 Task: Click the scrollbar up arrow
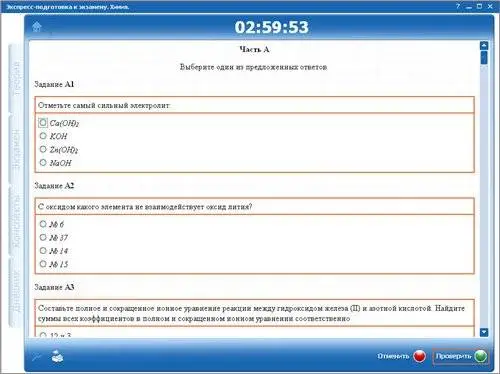(484, 45)
